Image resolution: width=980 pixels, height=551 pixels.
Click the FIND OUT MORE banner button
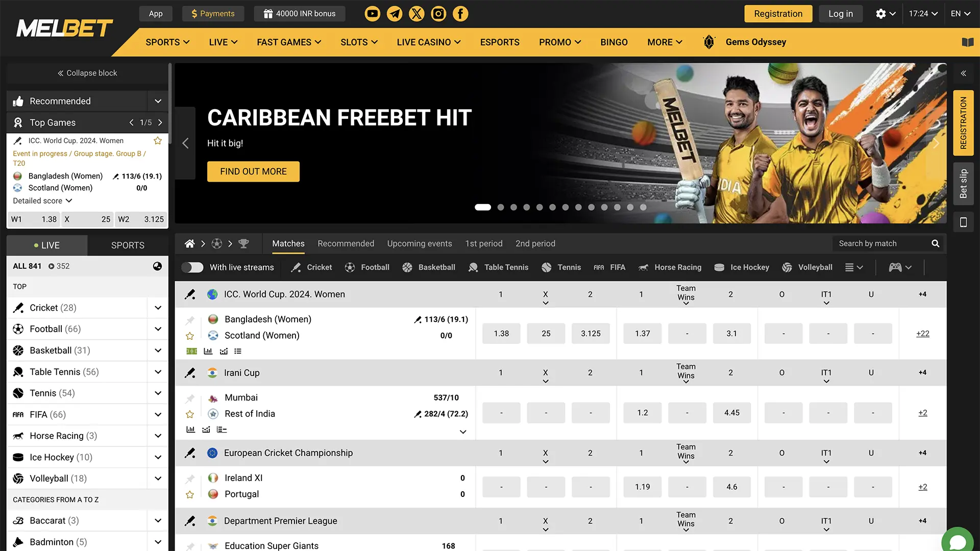point(253,171)
